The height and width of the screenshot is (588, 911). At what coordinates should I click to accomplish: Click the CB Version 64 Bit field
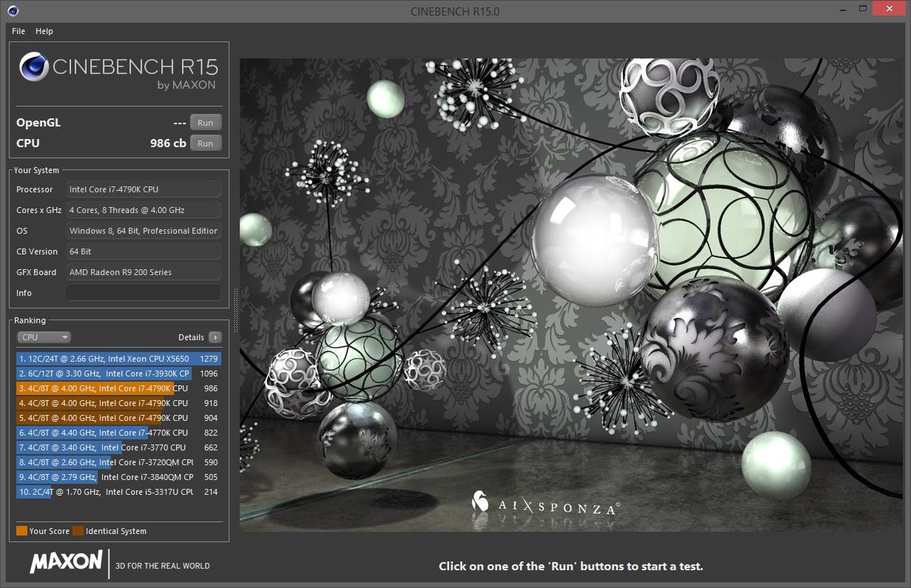click(x=144, y=251)
